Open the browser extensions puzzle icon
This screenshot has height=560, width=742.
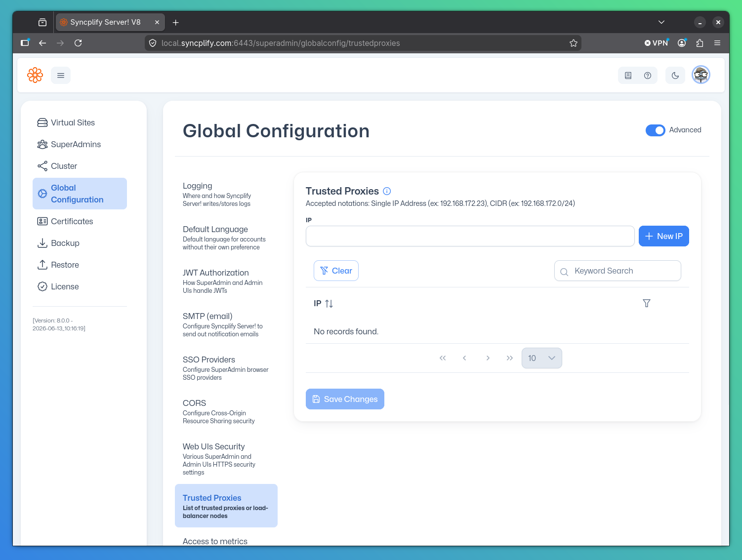tap(700, 43)
